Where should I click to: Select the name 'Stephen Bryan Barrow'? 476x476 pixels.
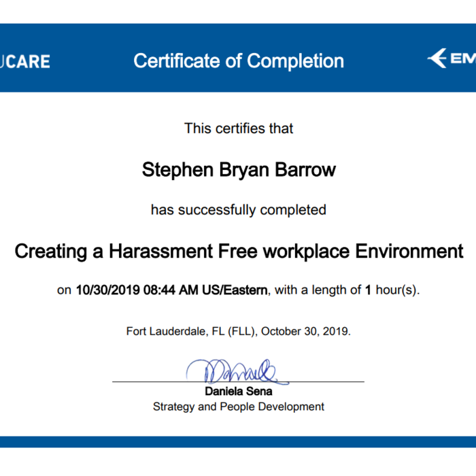(239, 170)
